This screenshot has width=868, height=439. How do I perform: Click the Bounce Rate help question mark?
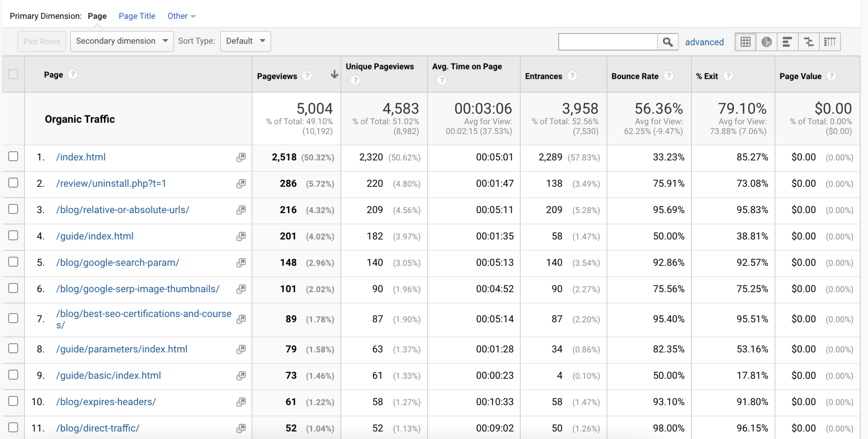[668, 76]
